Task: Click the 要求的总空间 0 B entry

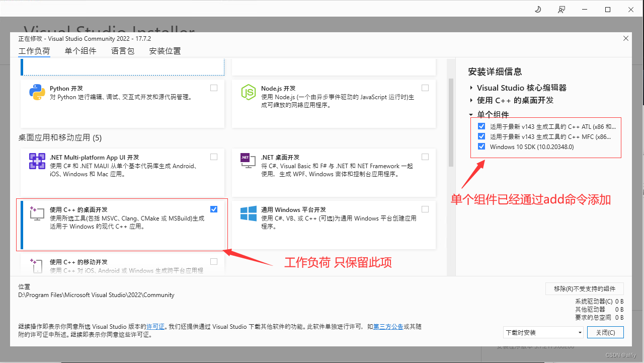Action: 600,318
